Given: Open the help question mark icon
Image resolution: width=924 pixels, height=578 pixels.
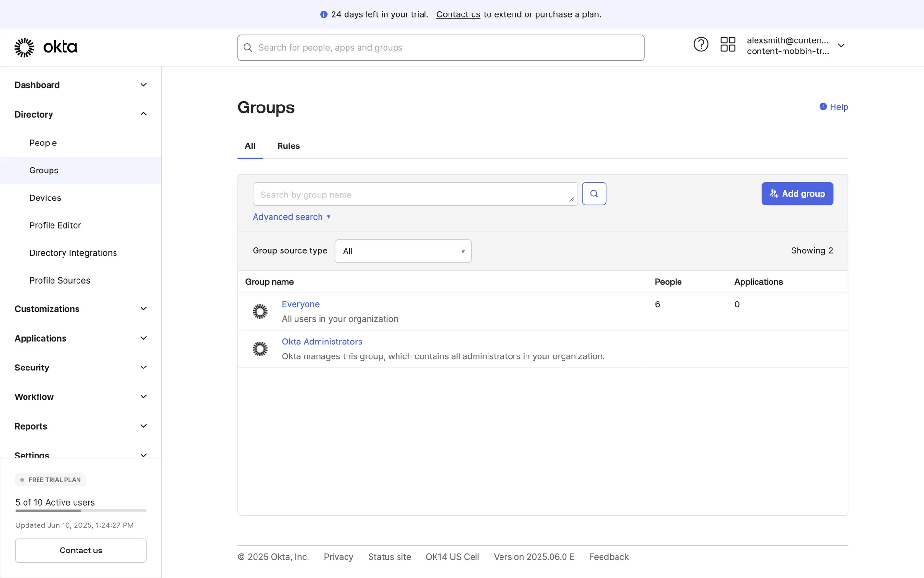Looking at the screenshot, I should 701,44.
